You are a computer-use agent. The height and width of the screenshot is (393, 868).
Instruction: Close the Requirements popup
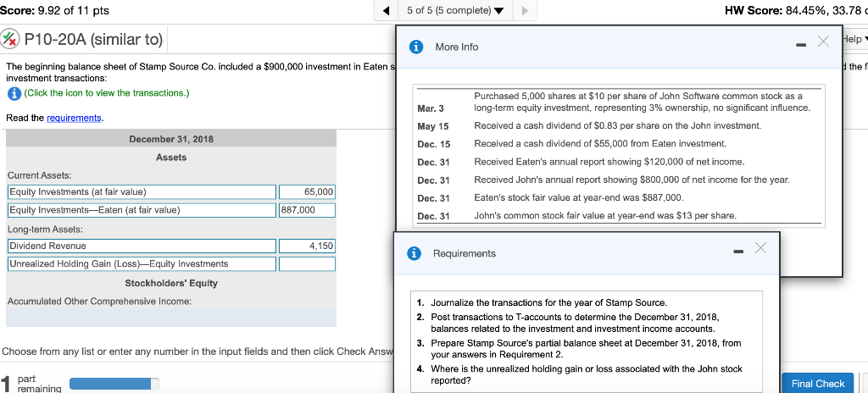tap(760, 248)
